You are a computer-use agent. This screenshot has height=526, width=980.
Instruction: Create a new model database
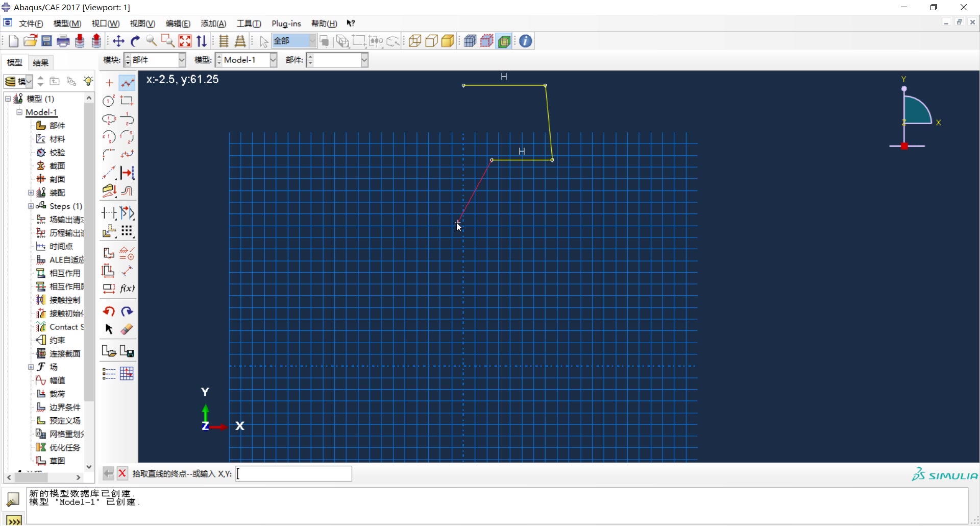point(14,41)
